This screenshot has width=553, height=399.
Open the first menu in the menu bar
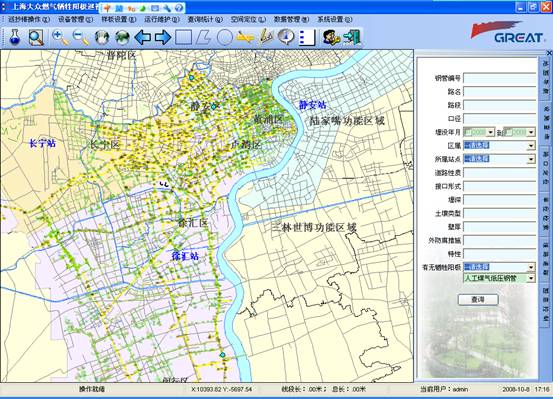point(29,19)
